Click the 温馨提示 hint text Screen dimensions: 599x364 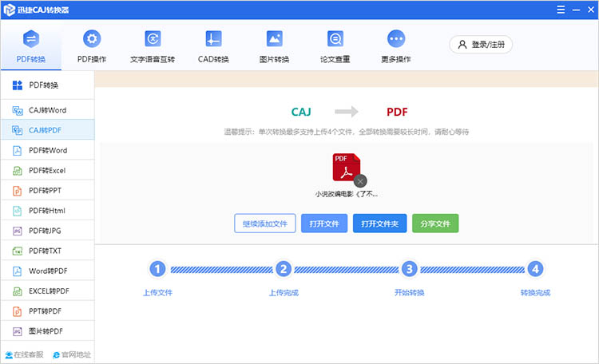[346, 132]
